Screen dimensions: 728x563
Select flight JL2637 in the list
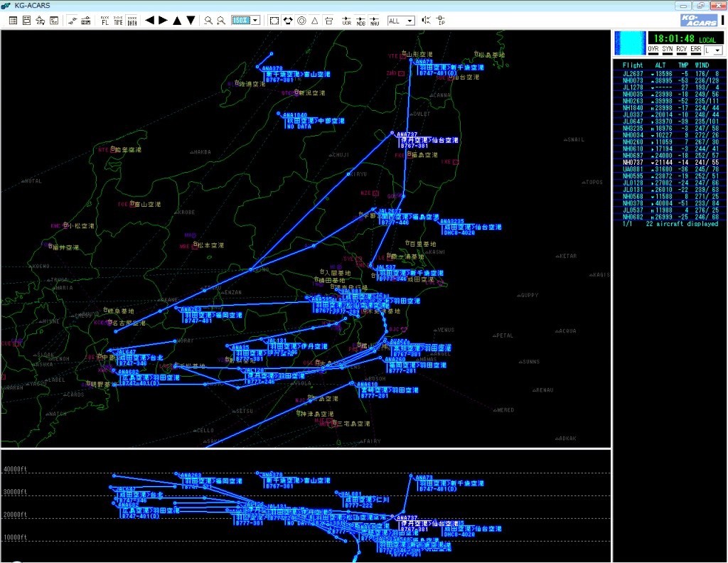click(x=670, y=74)
